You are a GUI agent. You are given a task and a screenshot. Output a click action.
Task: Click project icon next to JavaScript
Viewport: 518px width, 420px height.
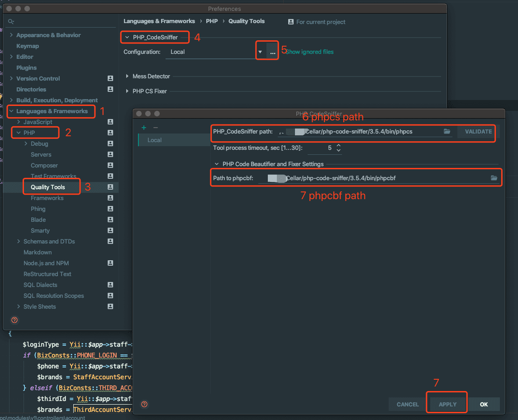110,122
